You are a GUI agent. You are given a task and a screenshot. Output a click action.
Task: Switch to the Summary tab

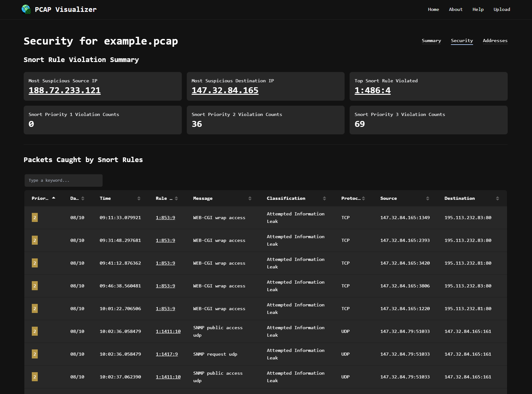click(431, 41)
